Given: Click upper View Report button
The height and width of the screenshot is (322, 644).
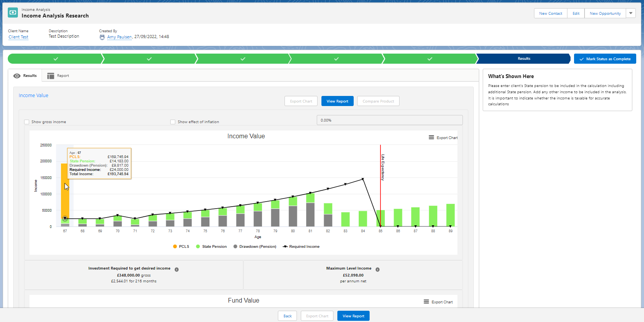Looking at the screenshot, I should pyautogui.click(x=337, y=101).
